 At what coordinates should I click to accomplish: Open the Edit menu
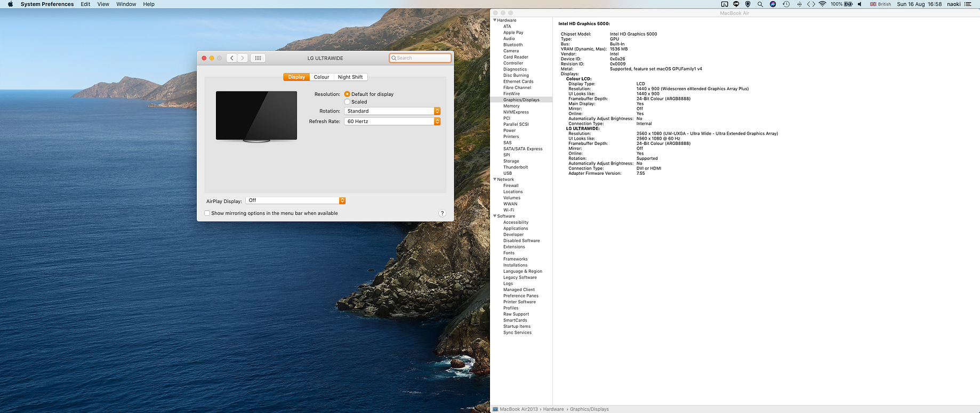coord(85,4)
